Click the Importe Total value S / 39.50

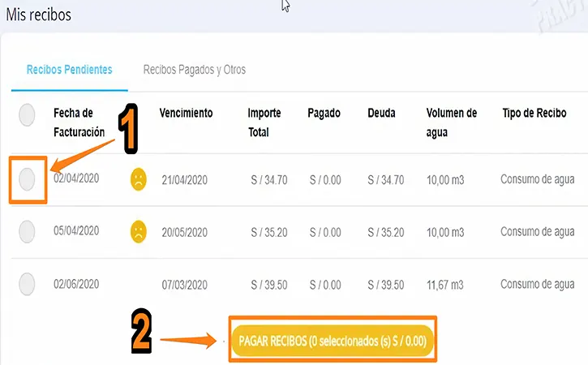(x=269, y=285)
